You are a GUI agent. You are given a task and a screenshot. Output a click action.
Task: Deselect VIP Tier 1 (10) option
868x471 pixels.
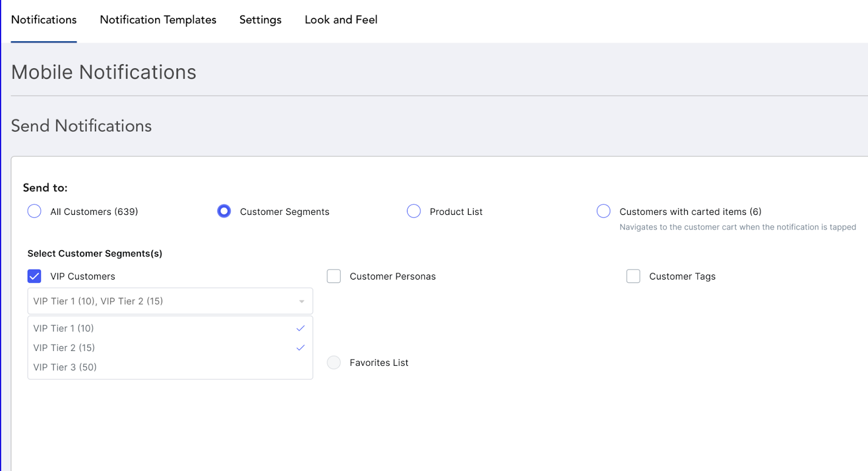click(x=63, y=328)
